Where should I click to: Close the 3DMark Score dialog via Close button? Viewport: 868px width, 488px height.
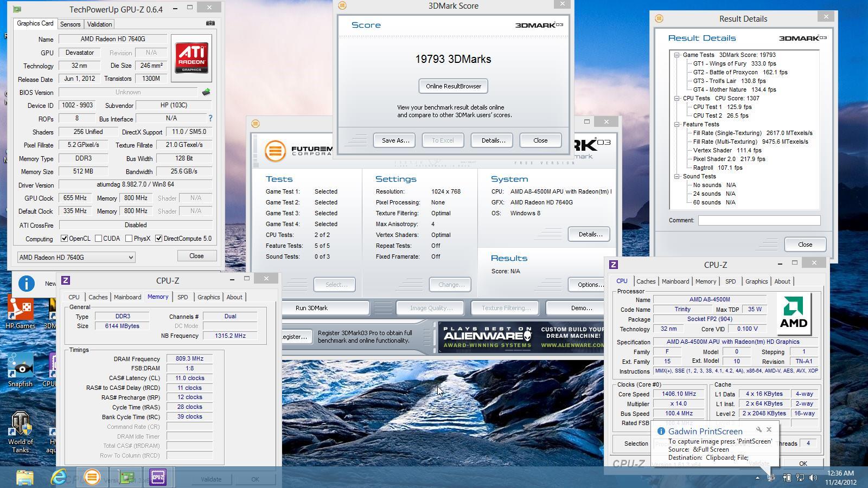pos(540,140)
